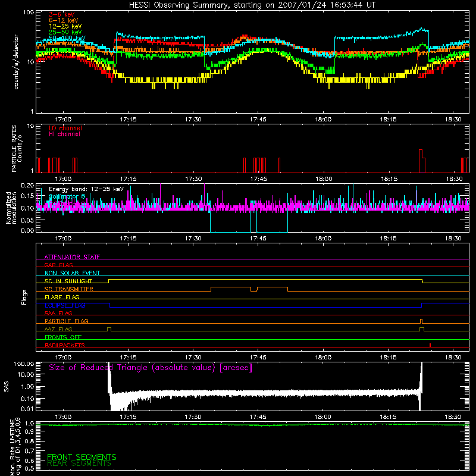Screen dimensions: 476x476
Task: Select the SAA_FLAG label
Action: point(58,313)
